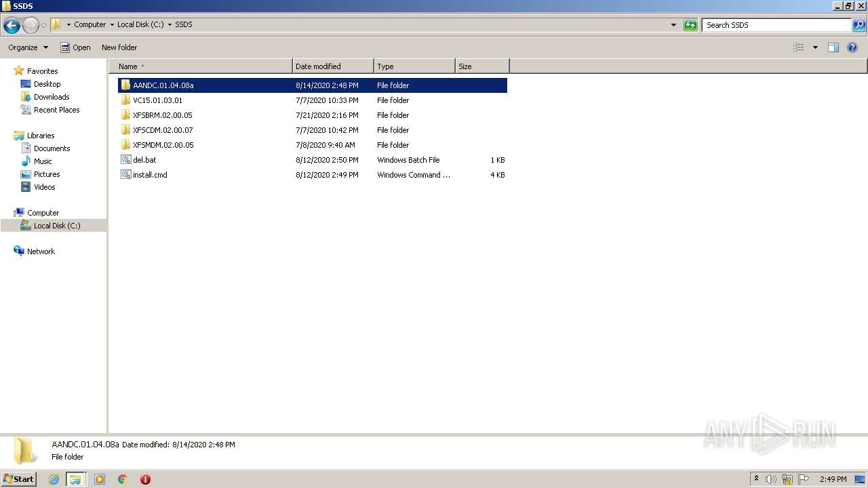Expand dropdown arrow after Computer breadcrumb
Screen dimensions: 868x488
[112, 24]
